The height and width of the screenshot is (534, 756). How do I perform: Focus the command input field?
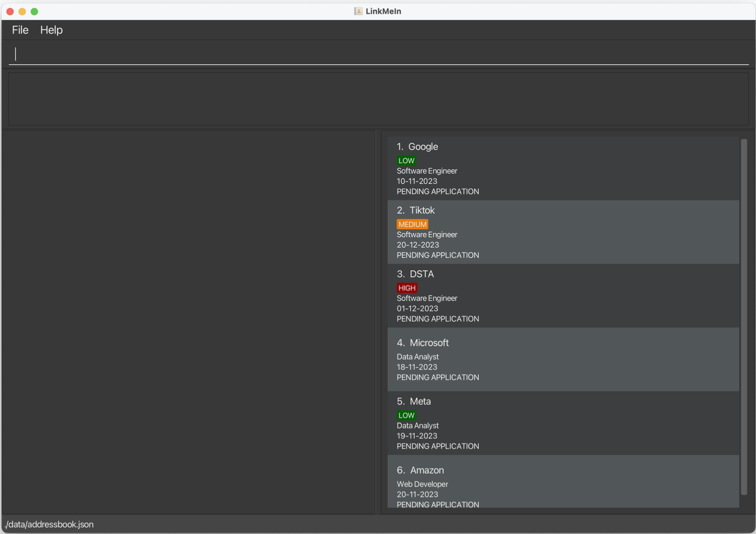coord(378,54)
